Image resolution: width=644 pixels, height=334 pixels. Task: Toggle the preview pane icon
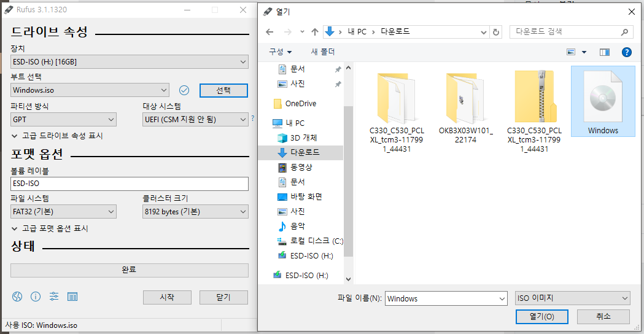(x=605, y=52)
